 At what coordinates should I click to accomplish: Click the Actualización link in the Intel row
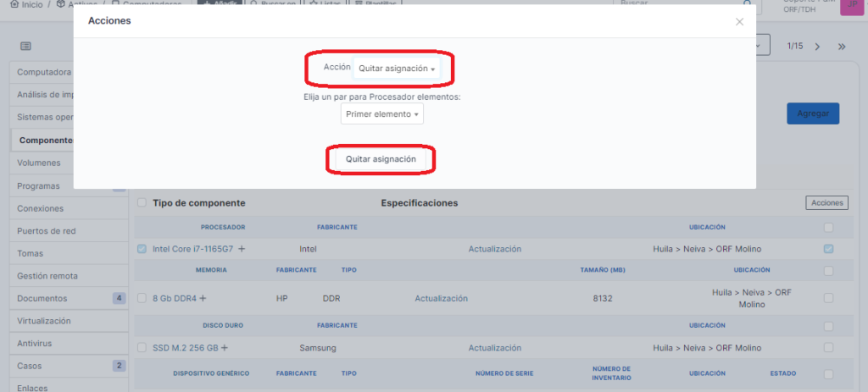[x=494, y=249]
